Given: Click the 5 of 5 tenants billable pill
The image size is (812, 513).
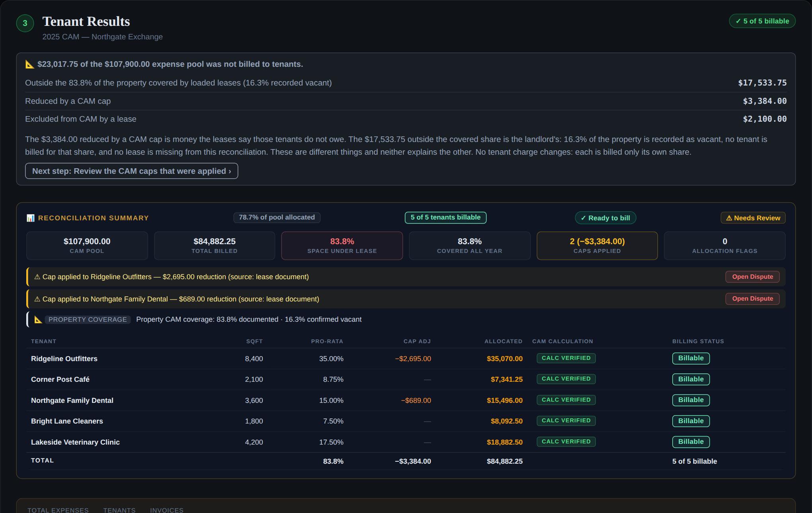Looking at the screenshot, I should (x=446, y=218).
